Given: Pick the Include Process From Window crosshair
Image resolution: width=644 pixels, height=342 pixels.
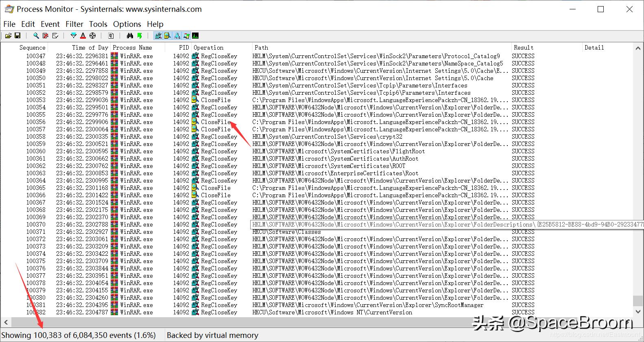Looking at the screenshot, I should pyautogui.click(x=93, y=36).
